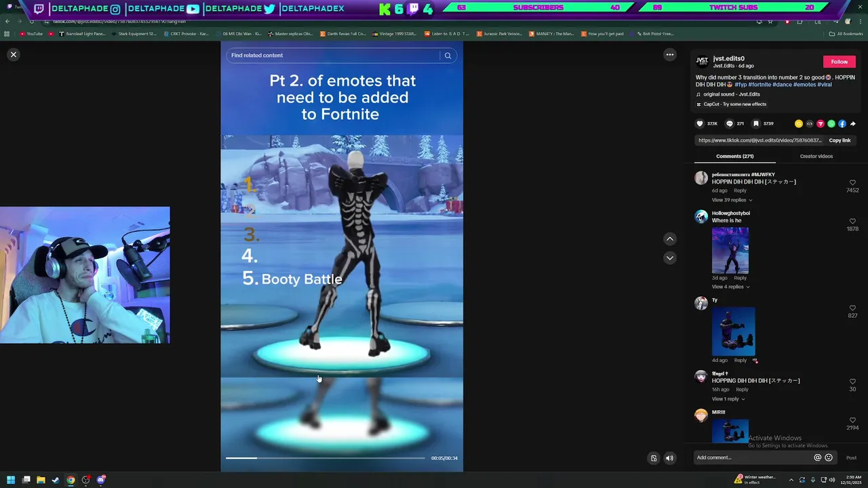868x488 pixels.
Task: Open the YouTube bookmark
Action: tap(32, 33)
